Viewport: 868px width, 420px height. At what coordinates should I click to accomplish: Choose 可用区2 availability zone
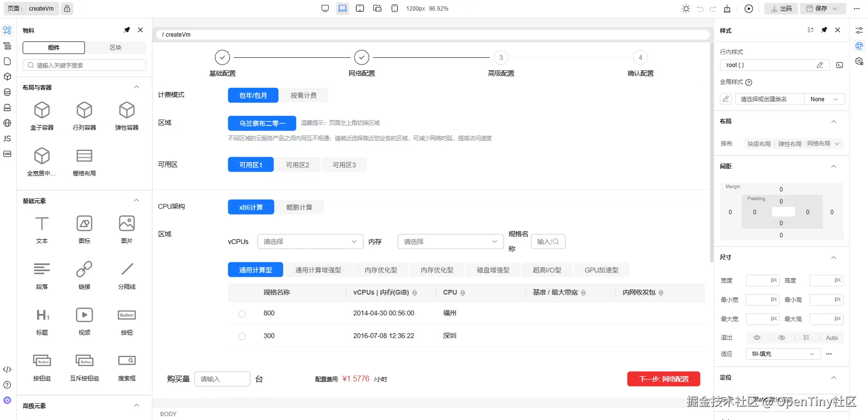pos(298,165)
